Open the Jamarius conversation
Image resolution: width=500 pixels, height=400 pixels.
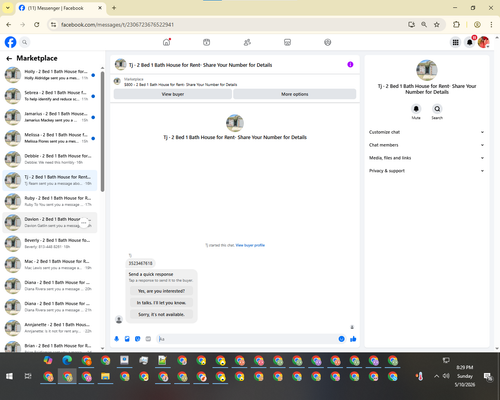pos(50,117)
